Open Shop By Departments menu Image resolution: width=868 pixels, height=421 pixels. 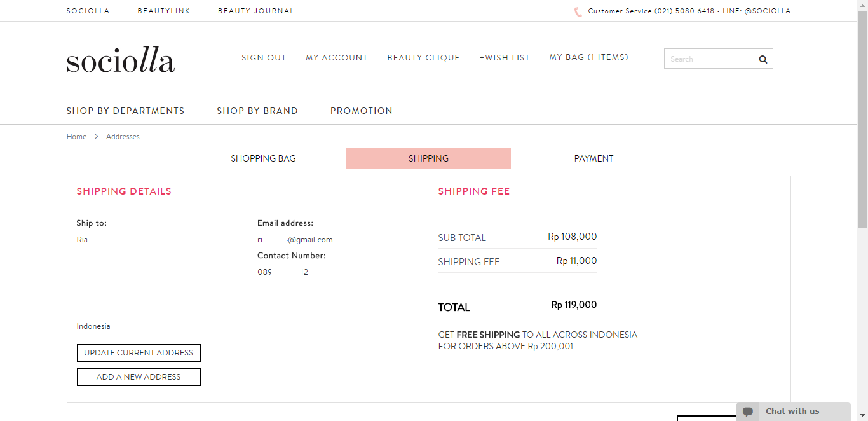click(125, 111)
